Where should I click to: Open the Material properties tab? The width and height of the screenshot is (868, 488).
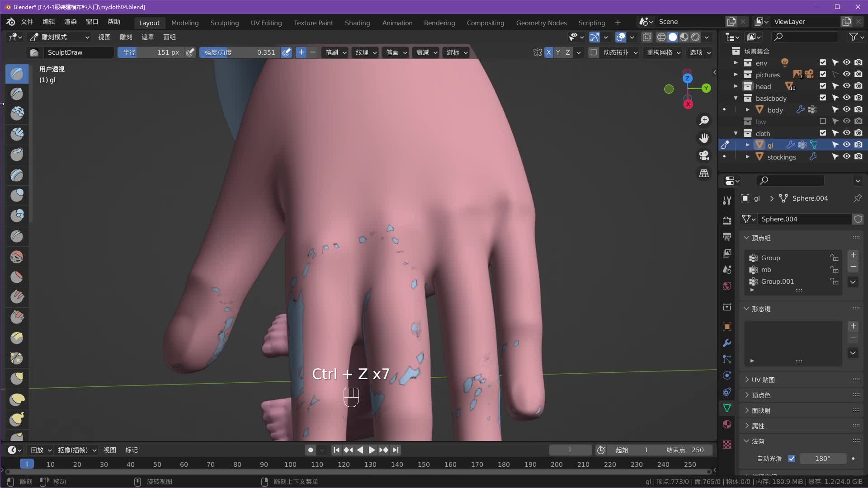coord(727,424)
